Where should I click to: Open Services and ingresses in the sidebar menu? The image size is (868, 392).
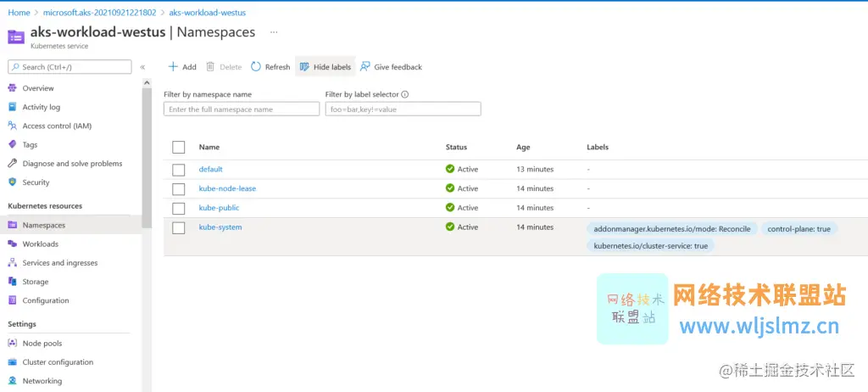click(60, 263)
